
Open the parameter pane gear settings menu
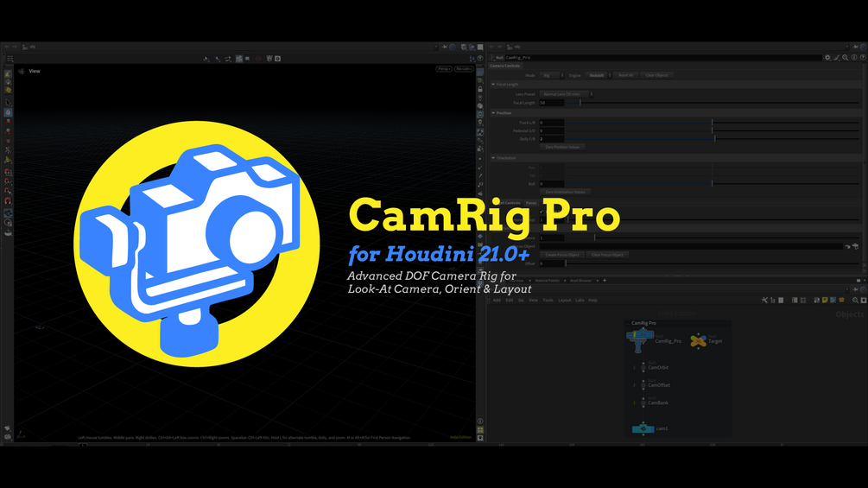(x=827, y=58)
